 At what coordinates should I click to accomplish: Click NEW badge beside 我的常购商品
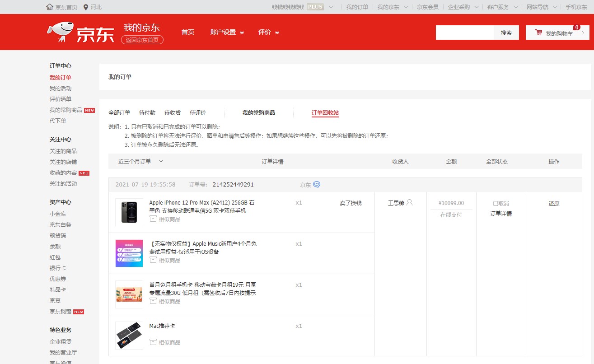(89, 110)
